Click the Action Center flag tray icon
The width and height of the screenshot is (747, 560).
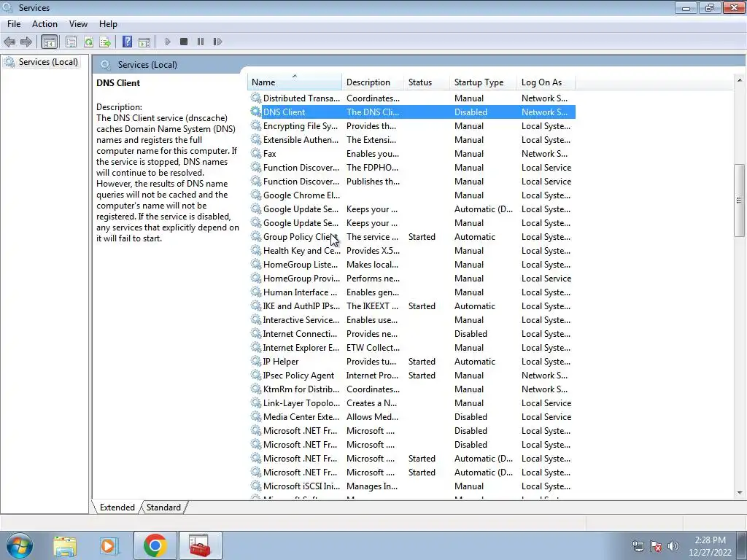656,546
